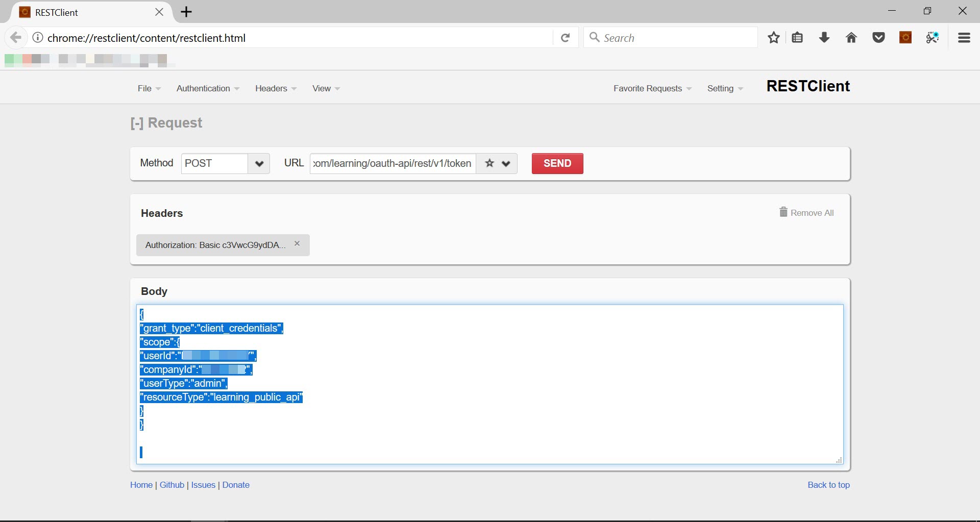Click the browser address bar

pos(299,38)
